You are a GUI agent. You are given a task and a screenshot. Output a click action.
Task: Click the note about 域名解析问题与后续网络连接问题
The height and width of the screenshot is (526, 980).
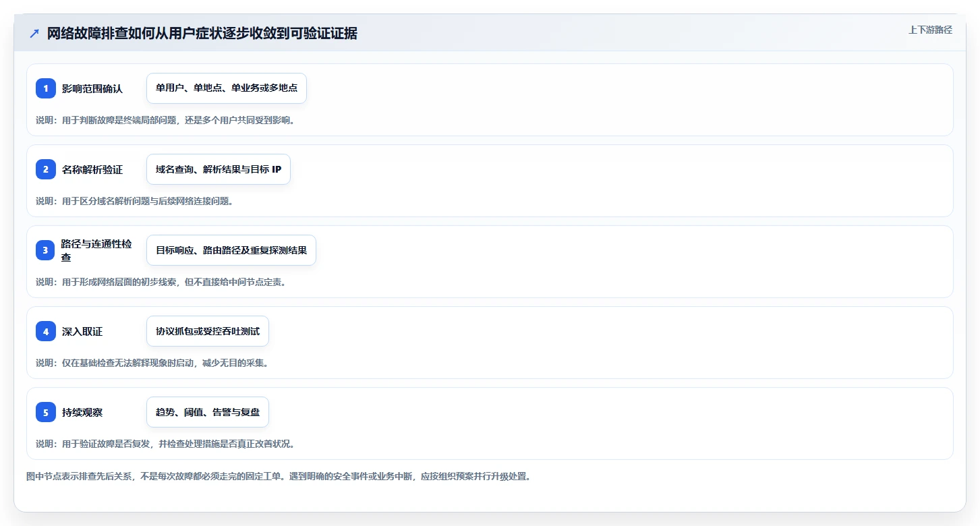(x=134, y=201)
